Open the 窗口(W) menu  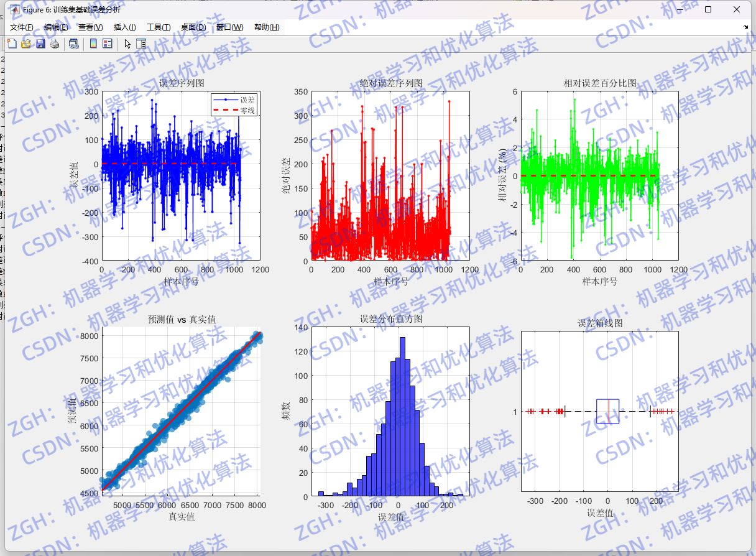point(230,27)
